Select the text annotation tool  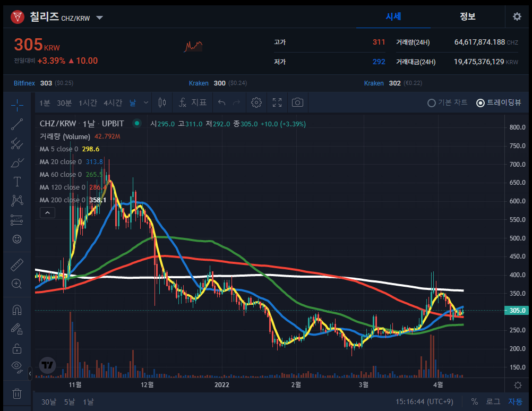tap(17, 182)
